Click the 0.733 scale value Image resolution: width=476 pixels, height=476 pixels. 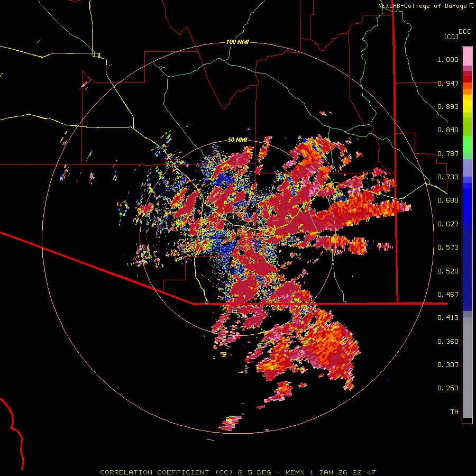point(448,177)
